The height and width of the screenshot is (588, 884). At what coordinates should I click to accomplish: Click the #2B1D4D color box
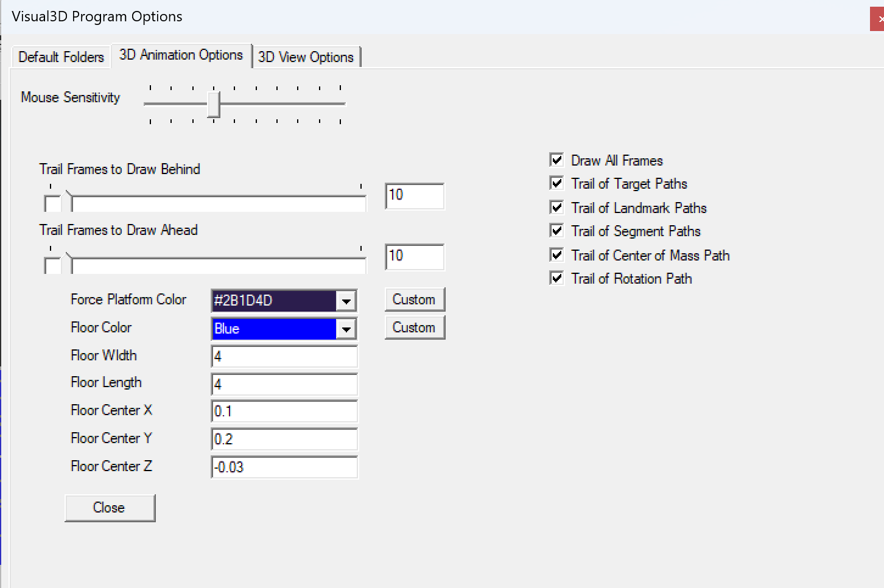click(274, 301)
